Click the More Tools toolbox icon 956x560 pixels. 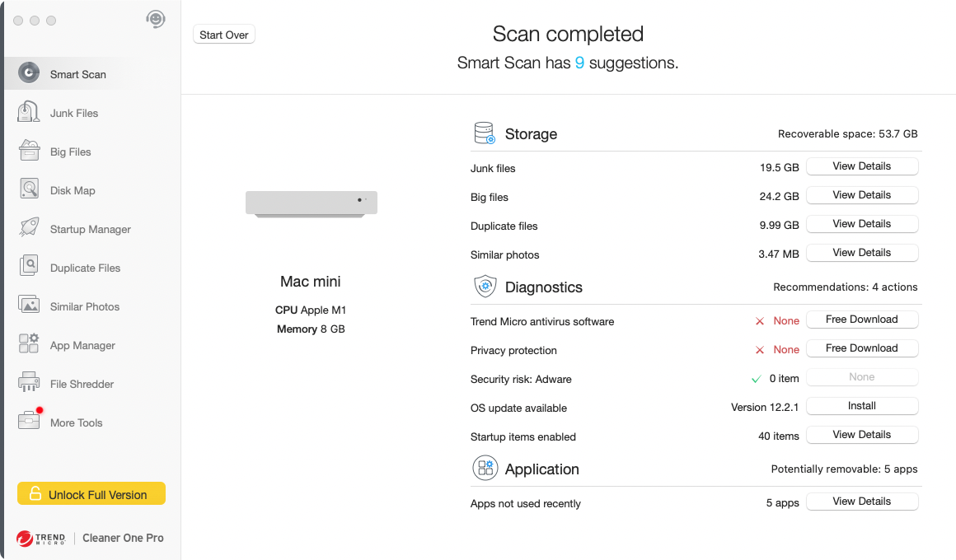29,422
